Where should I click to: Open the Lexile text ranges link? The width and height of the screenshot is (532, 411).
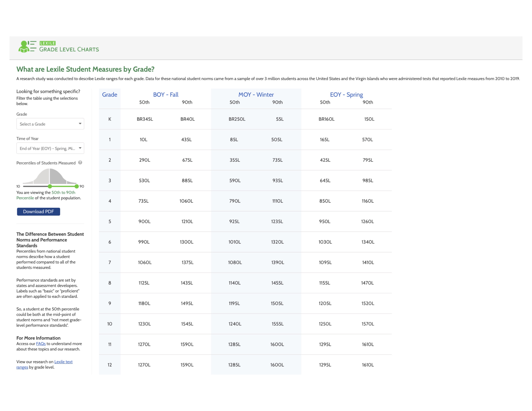pos(63,362)
